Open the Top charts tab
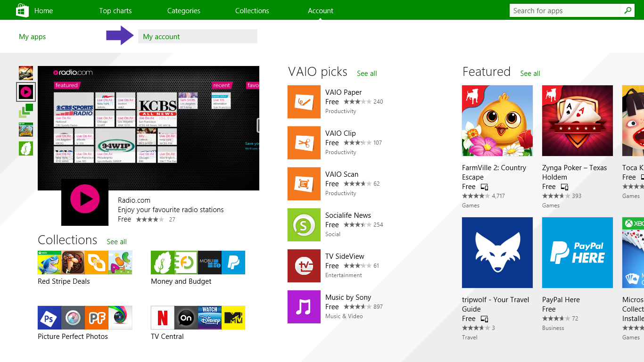The image size is (644, 362). 116,10
